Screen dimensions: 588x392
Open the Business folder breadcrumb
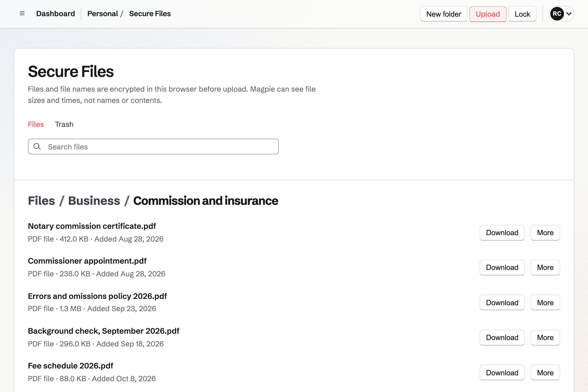coord(94,201)
